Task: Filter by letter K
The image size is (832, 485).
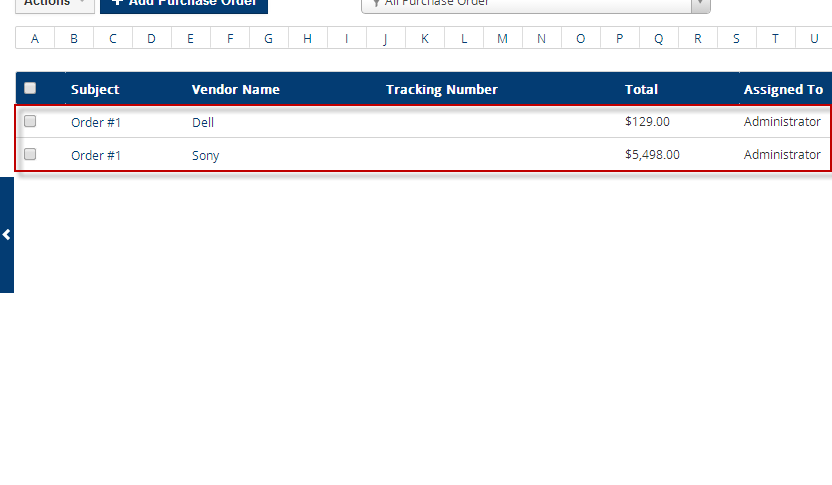Action: (x=424, y=38)
